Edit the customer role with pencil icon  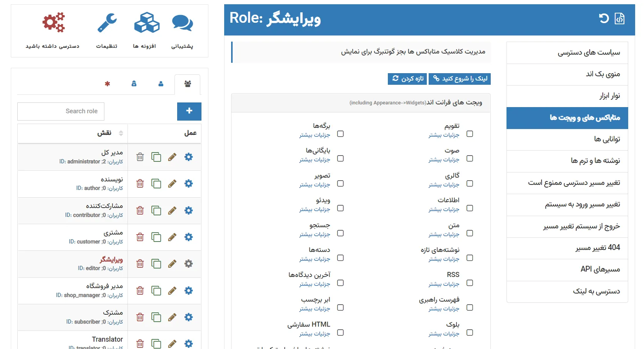(172, 237)
